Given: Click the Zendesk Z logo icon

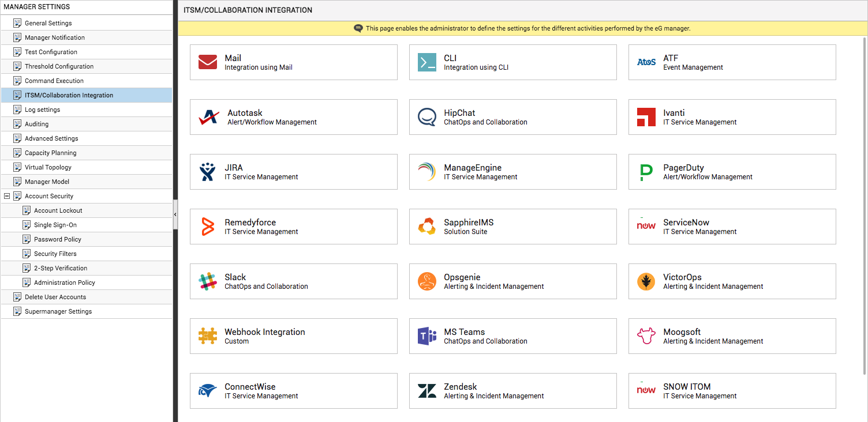Looking at the screenshot, I should coord(427,391).
